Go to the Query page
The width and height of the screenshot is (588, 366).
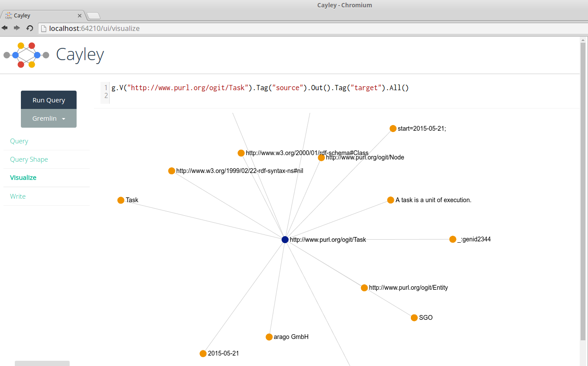pyautogui.click(x=19, y=141)
